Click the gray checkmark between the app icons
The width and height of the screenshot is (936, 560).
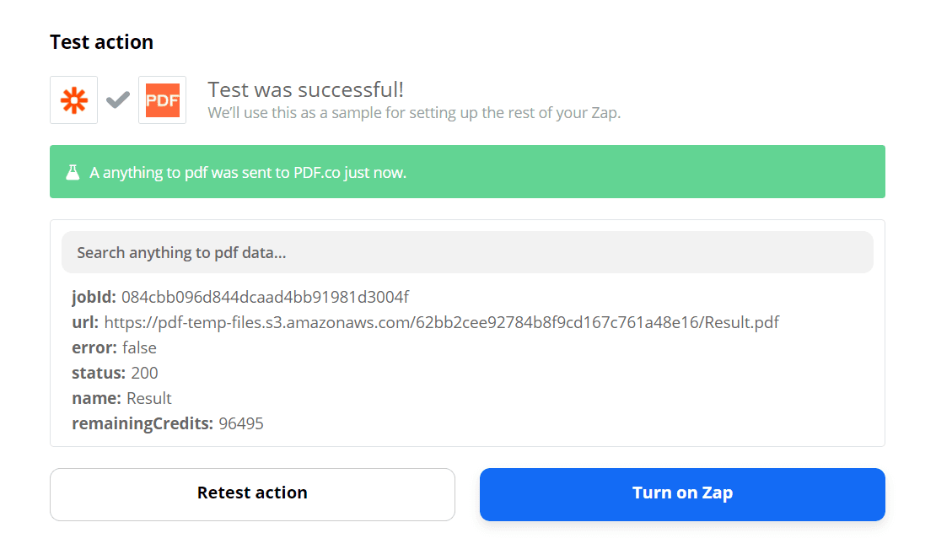117,99
